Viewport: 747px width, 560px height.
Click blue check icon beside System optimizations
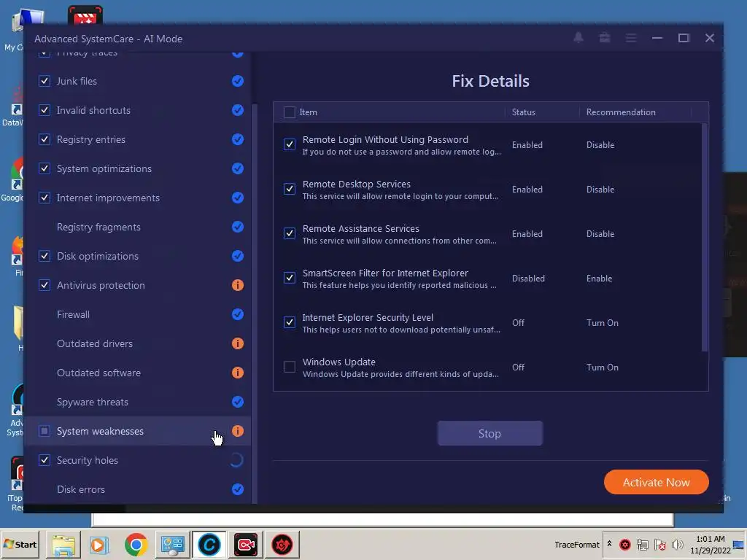pyautogui.click(x=238, y=168)
